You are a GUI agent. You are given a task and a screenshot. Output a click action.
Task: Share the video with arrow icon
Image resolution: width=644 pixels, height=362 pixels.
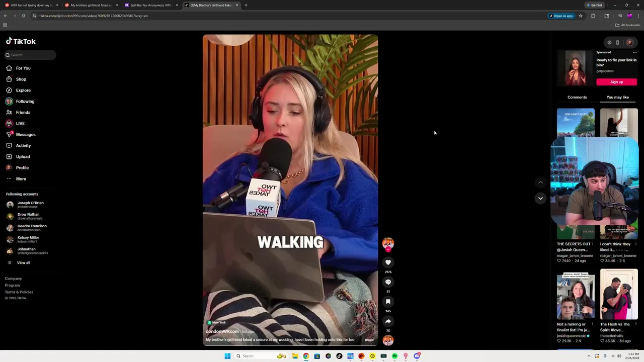coord(388,321)
